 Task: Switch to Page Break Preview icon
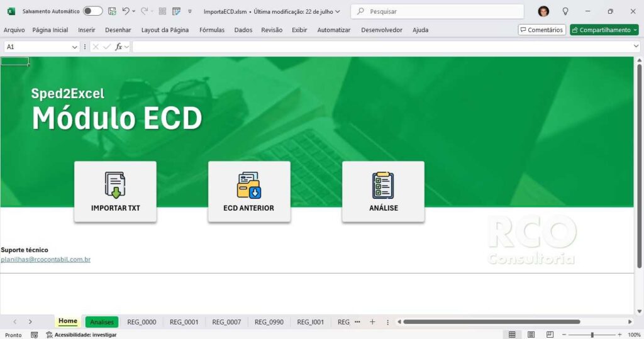pyautogui.click(x=550, y=335)
